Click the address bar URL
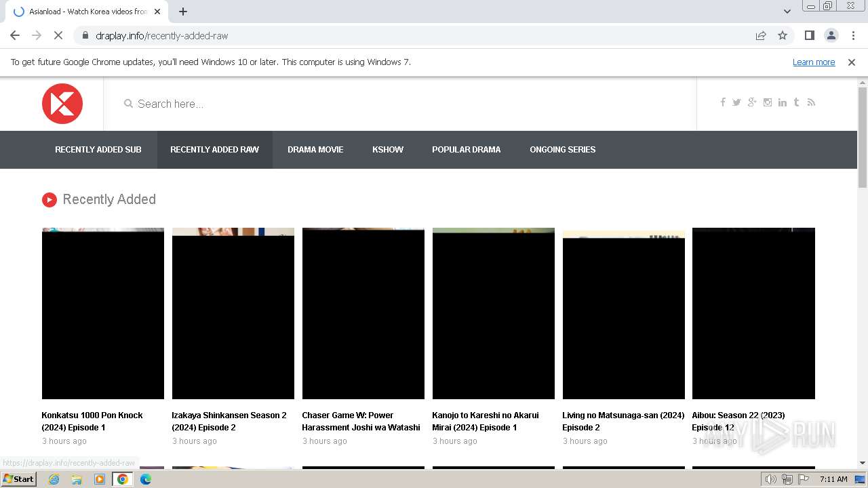 (x=161, y=35)
